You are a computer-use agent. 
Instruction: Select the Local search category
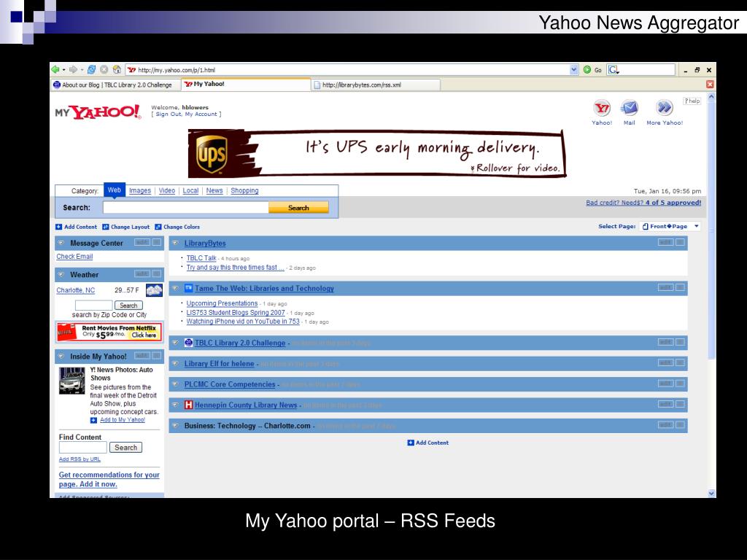tap(190, 190)
